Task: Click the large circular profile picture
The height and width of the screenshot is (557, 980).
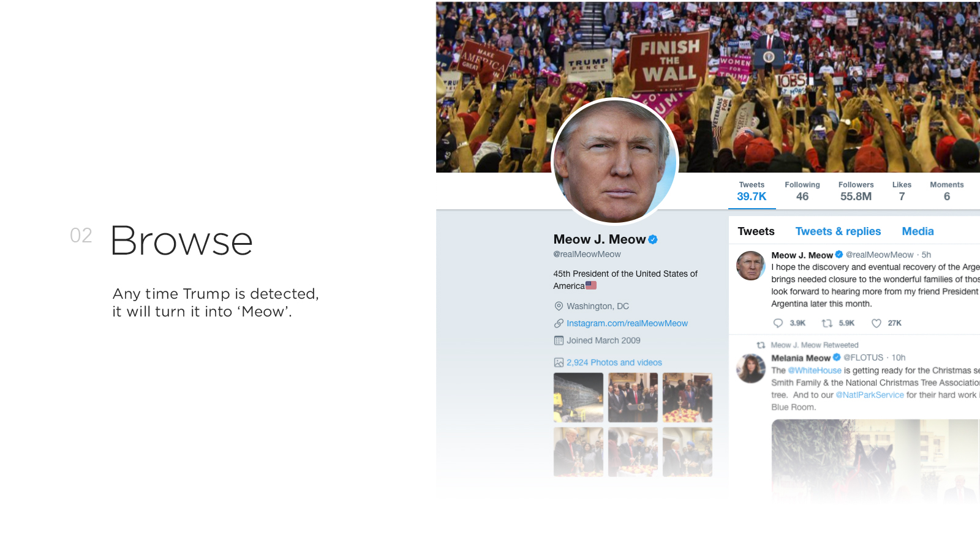Action: (x=615, y=162)
